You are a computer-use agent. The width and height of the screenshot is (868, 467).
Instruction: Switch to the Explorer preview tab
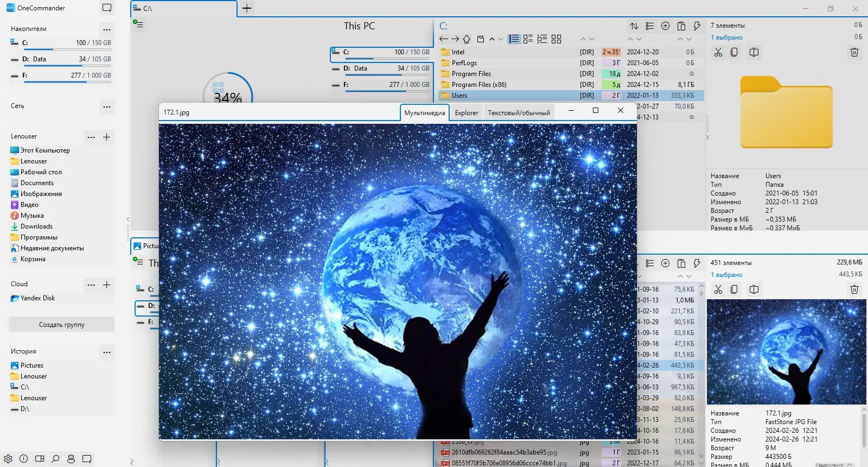(x=467, y=113)
